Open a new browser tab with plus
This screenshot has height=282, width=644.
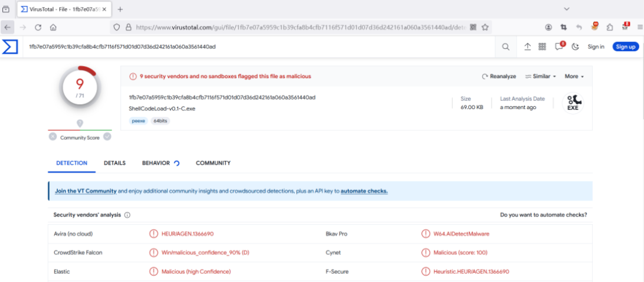pyautogui.click(x=120, y=9)
